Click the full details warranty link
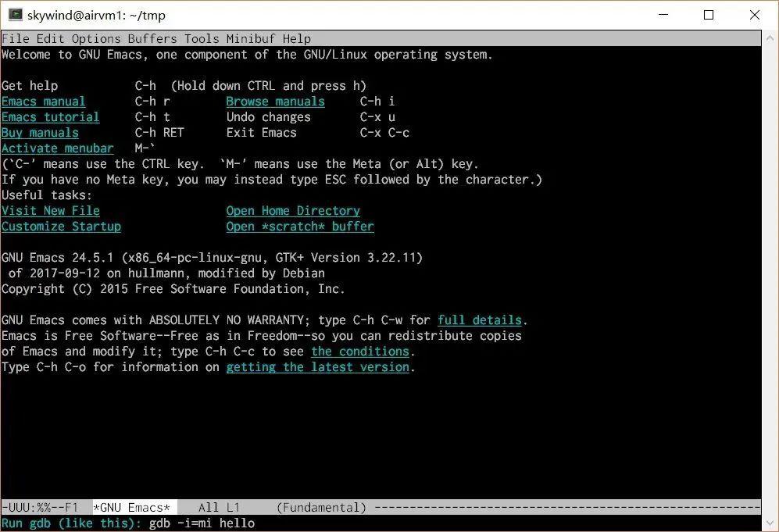 click(480, 320)
